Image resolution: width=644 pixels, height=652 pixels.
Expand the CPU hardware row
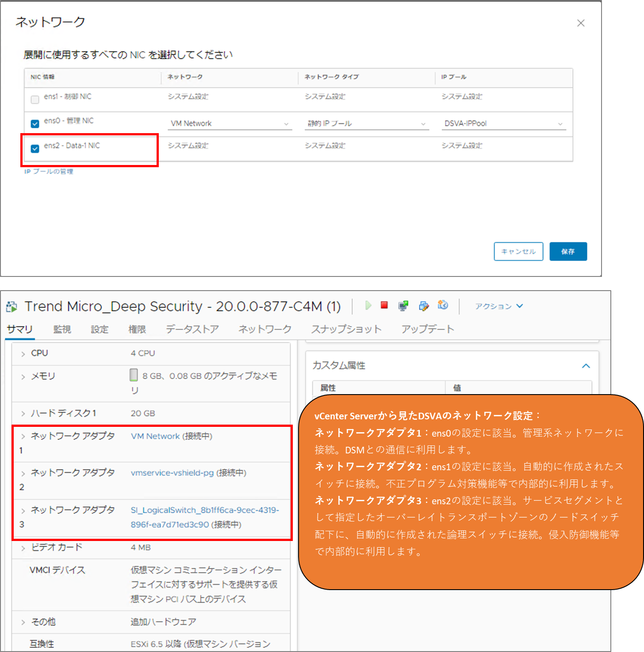point(23,354)
